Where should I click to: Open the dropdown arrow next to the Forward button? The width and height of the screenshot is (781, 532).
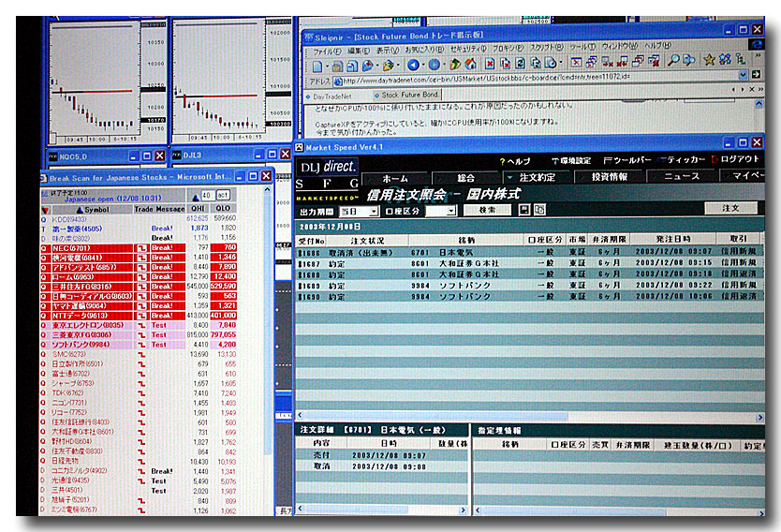click(x=444, y=65)
